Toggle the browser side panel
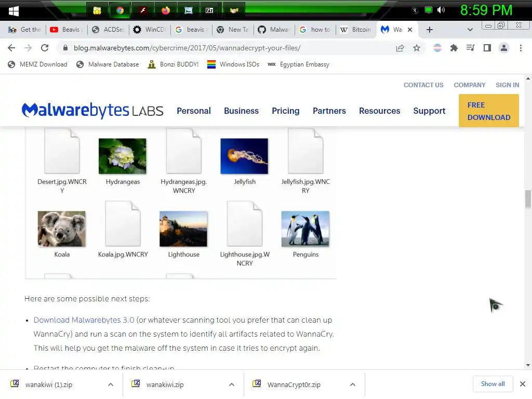The image size is (532, 399). [x=487, y=48]
